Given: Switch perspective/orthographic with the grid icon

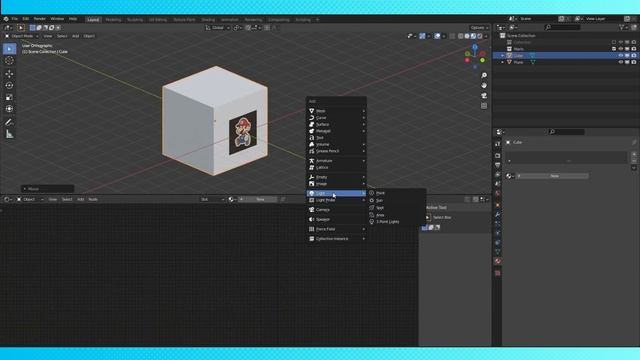Looking at the screenshot, I should [x=484, y=106].
